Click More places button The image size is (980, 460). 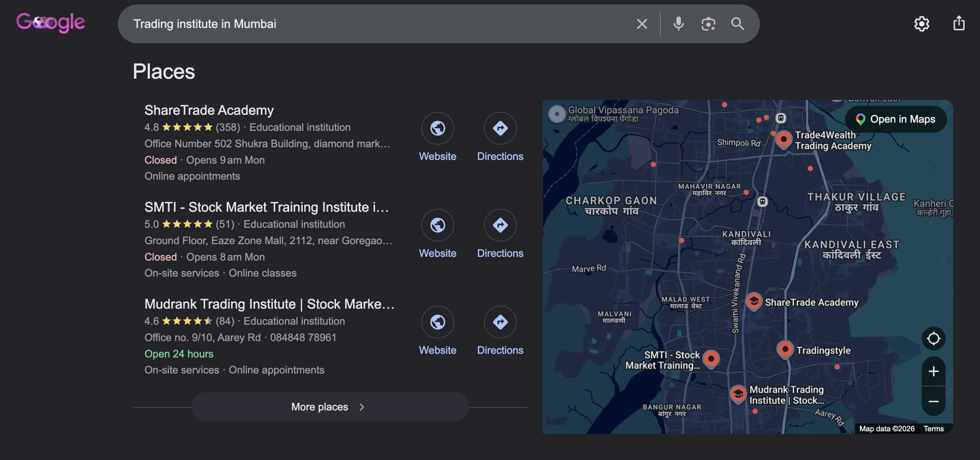(330, 407)
